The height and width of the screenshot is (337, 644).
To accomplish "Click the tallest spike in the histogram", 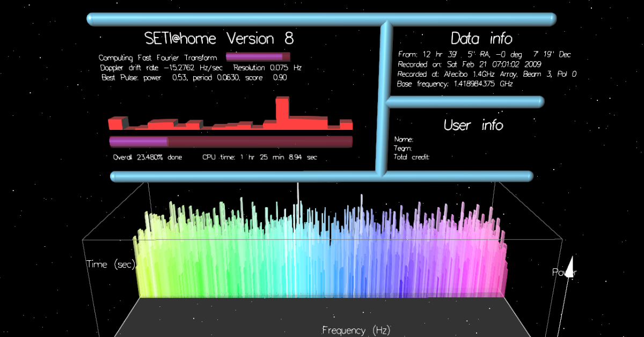I will [x=283, y=110].
